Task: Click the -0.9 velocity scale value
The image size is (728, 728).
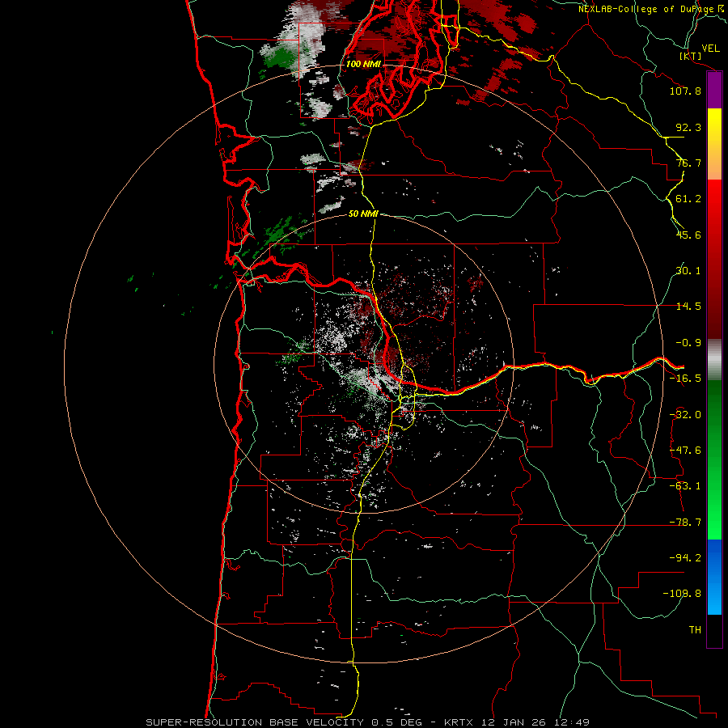Action: click(688, 343)
